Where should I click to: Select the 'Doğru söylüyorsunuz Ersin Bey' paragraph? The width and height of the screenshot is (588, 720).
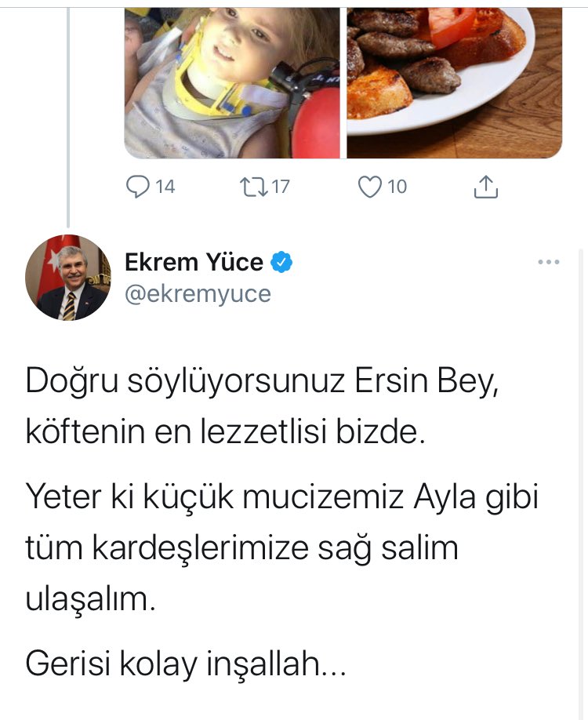tap(262, 406)
